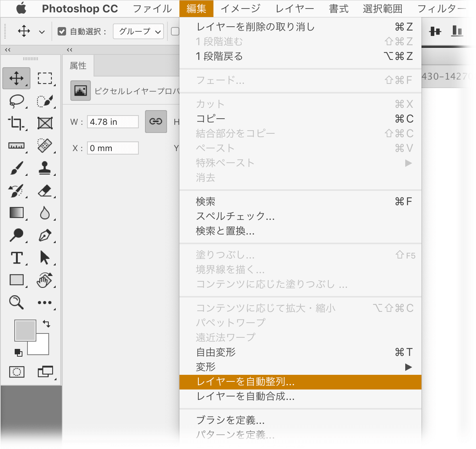
Task: Click the align bottom edges icon
Action: click(457, 31)
